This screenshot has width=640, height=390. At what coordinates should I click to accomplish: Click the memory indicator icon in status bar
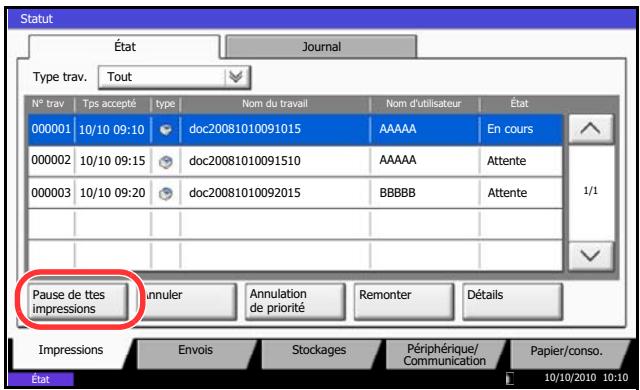pos(510,378)
